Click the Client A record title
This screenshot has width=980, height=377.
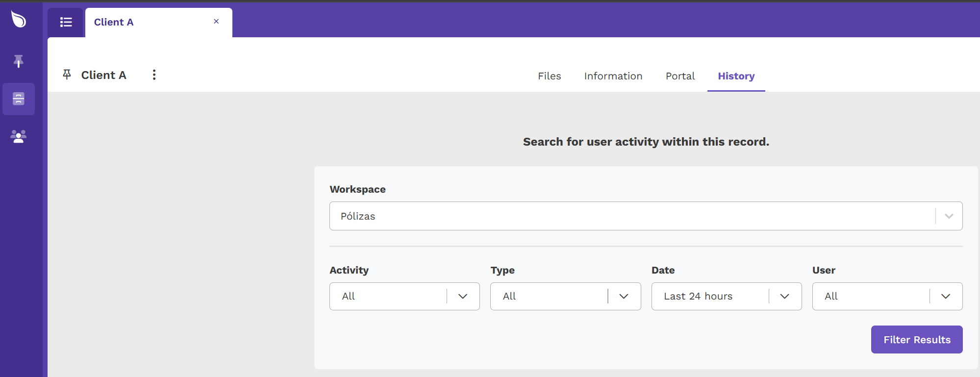point(103,75)
